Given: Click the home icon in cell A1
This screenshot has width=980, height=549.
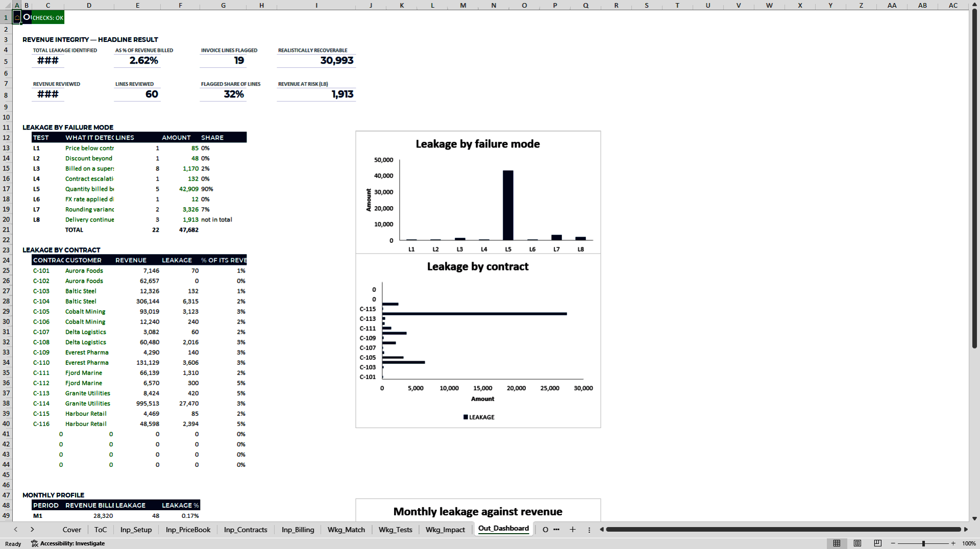Looking at the screenshot, I should [17, 17].
